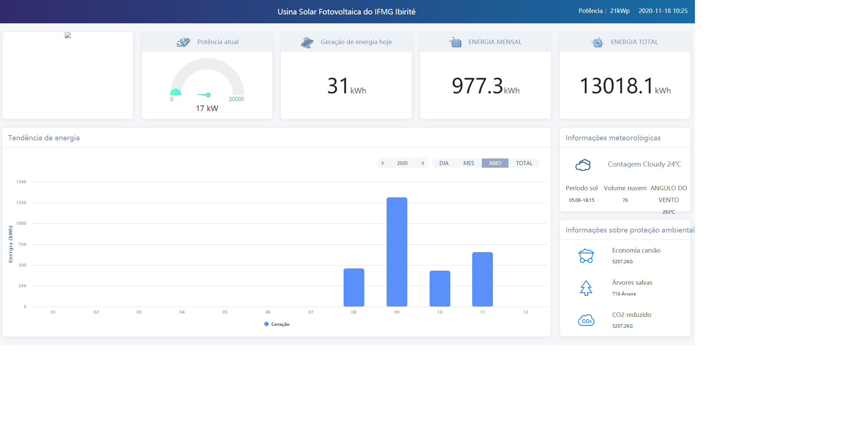868x425 pixels.
Task: Click the solar panel icon
Action: tap(307, 42)
